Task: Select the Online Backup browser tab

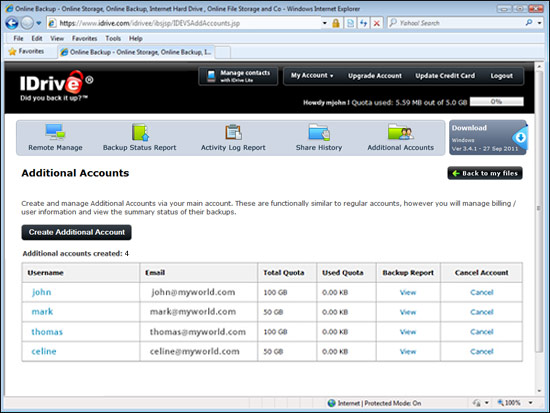Action: point(136,52)
